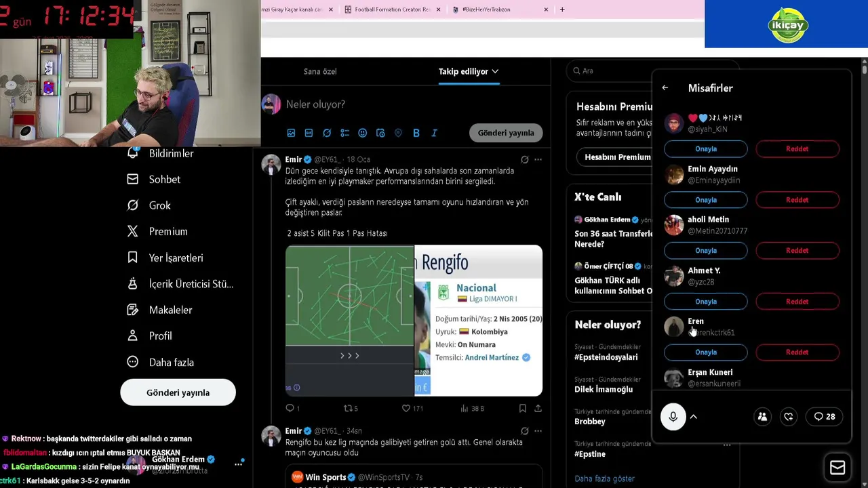Approve Emin Ayaydın with Onayla
This screenshot has width=868, height=488.
[x=706, y=200]
